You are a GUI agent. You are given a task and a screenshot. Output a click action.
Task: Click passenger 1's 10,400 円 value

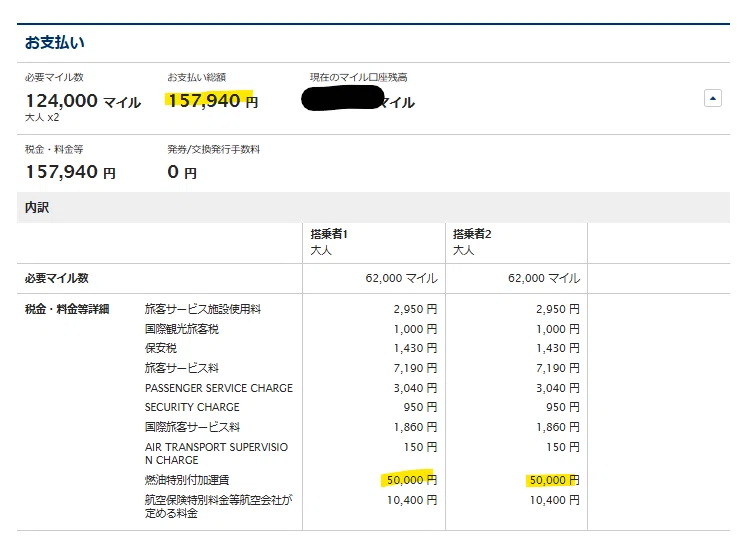[x=412, y=500]
